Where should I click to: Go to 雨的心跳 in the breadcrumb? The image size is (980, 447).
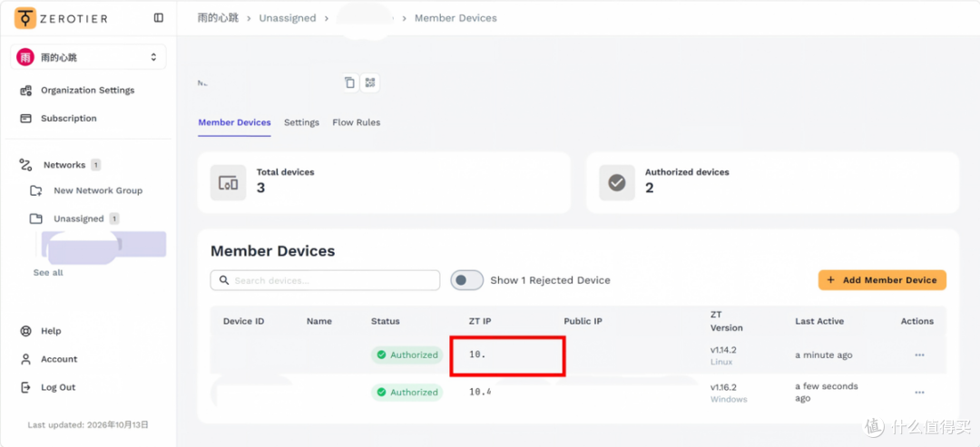point(216,18)
